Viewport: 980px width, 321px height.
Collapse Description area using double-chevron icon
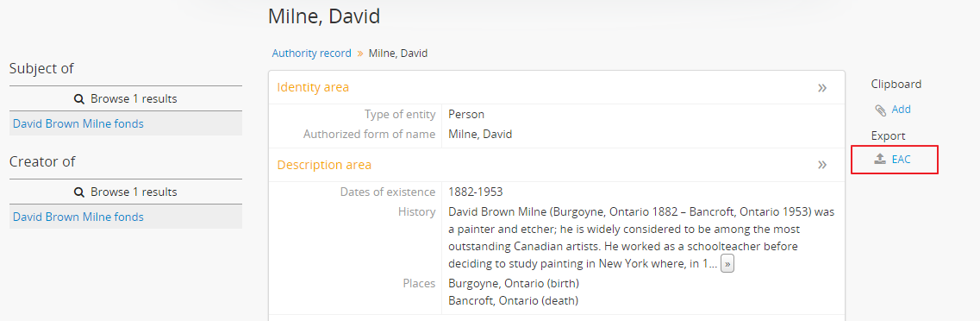[822, 165]
